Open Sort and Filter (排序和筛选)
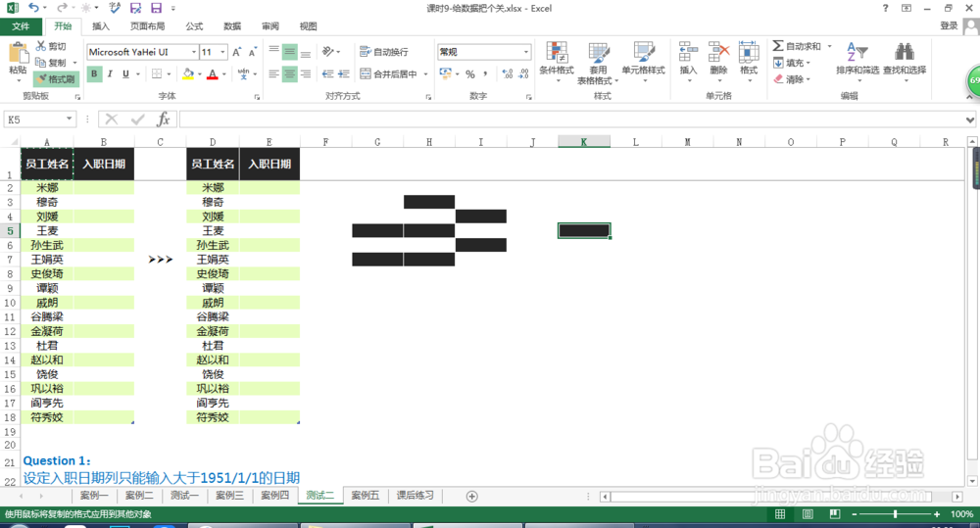This screenshot has width=980, height=528. coord(857,62)
